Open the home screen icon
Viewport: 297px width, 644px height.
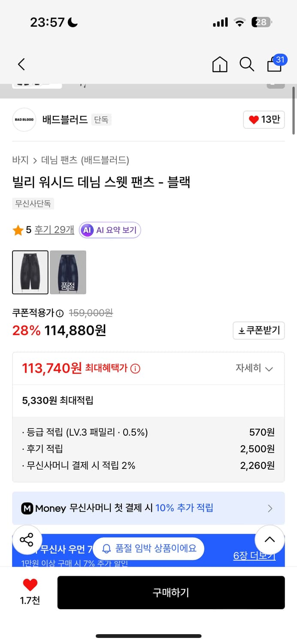pos(219,64)
